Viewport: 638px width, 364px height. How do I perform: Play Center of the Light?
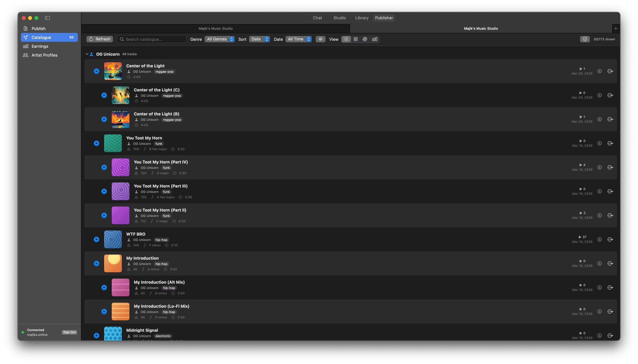[97, 71]
